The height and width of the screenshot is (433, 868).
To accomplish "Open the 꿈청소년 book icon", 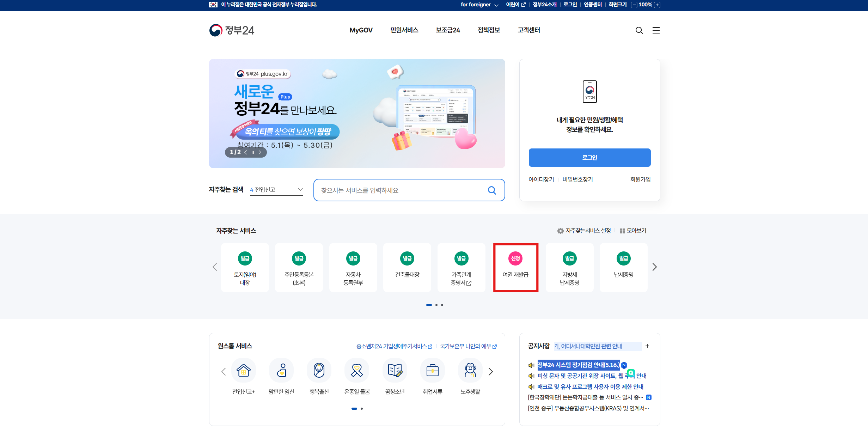I will coord(395,370).
